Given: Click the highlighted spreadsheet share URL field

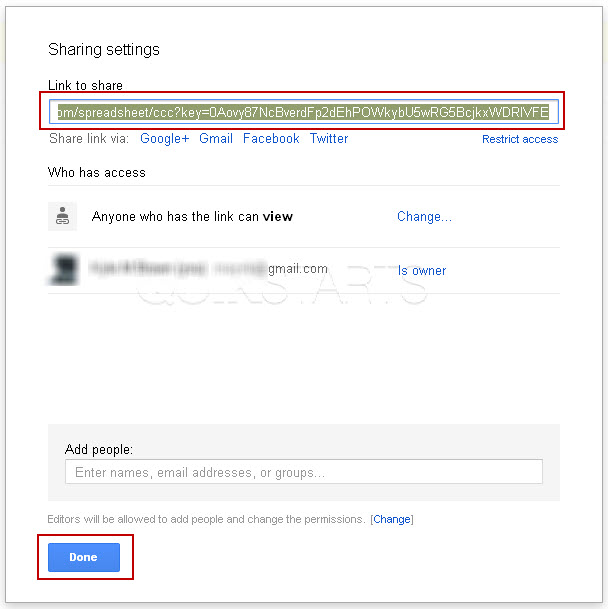Looking at the screenshot, I should [x=304, y=112].
